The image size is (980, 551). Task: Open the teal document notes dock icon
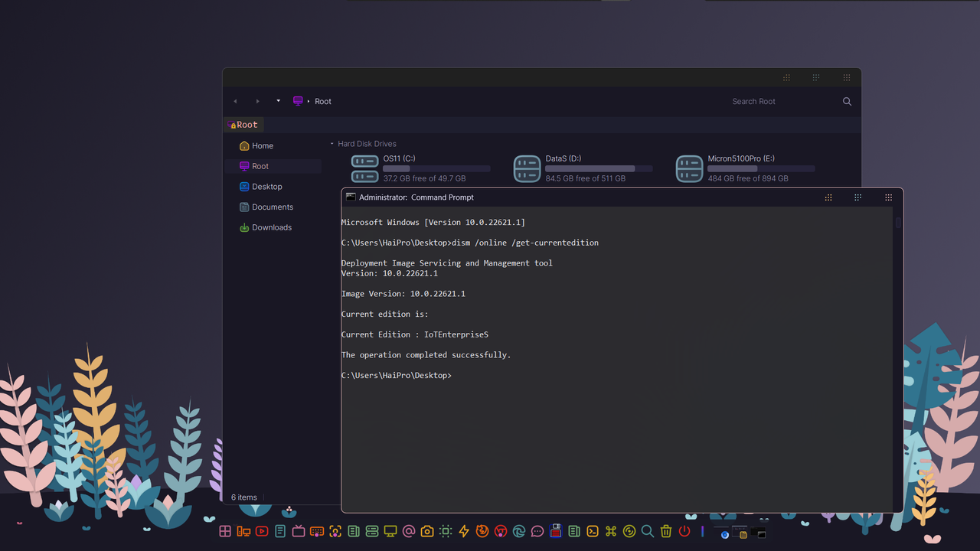(x=280, y=531)
